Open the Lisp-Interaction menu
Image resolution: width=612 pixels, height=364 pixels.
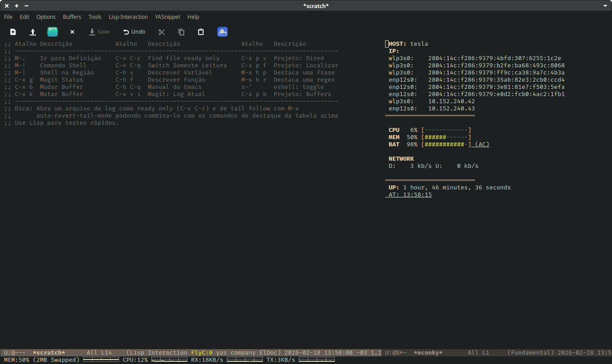[x=128, y=17]
